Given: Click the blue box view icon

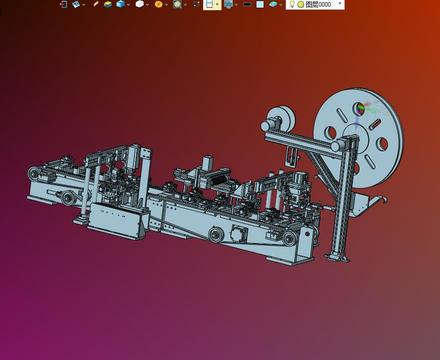Looking at the screenshot, I should click(x=76, y=4).
